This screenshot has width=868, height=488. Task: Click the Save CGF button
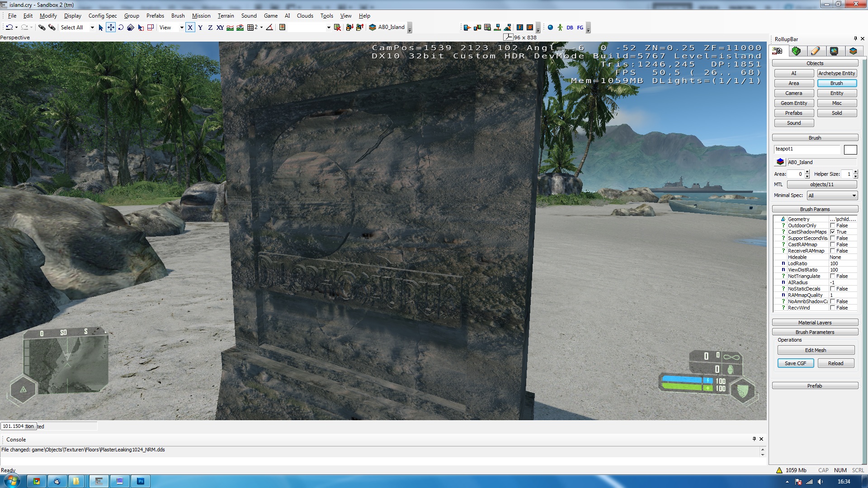(796, 363)
